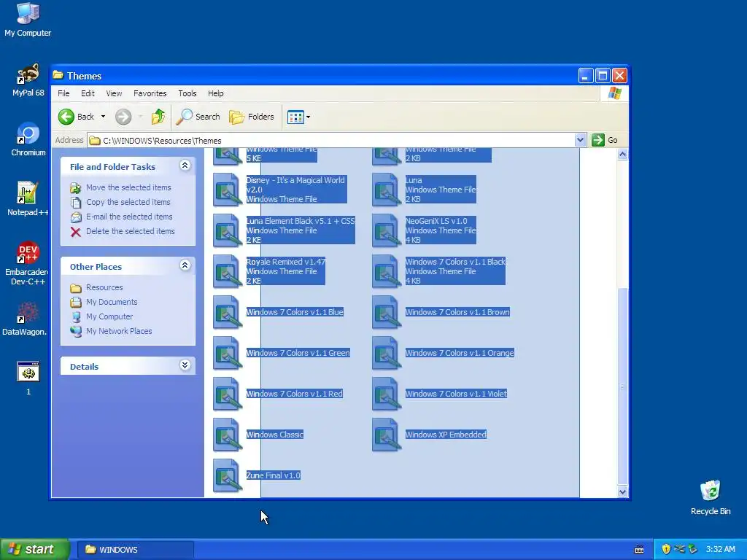Open the File menu
Viewport: 747px width, 560px height.
point(63,93)
